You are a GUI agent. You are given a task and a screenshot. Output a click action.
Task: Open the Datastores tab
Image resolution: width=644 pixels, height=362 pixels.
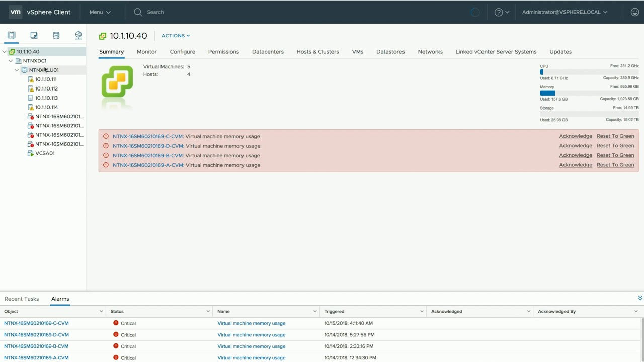pyautogui.click(x=390, y=52)
